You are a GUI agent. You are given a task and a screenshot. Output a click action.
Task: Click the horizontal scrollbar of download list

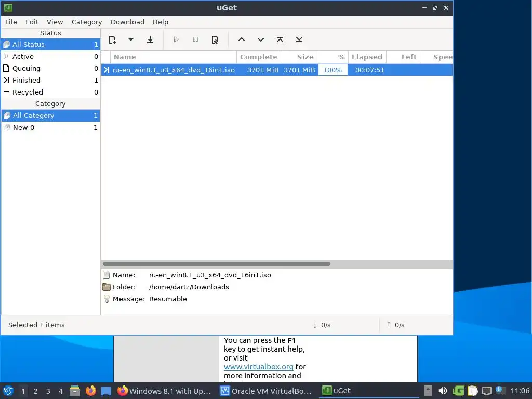[x=217, y=264]
